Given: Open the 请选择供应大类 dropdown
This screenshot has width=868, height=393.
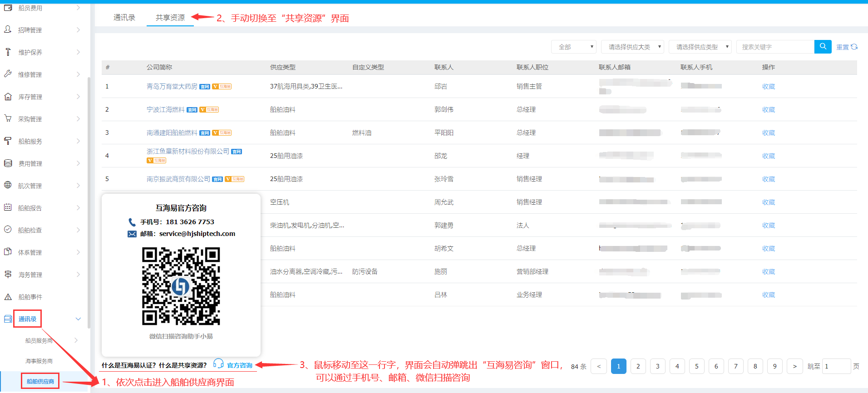Looking at the screenshot, I should click(x=633, y=47).
